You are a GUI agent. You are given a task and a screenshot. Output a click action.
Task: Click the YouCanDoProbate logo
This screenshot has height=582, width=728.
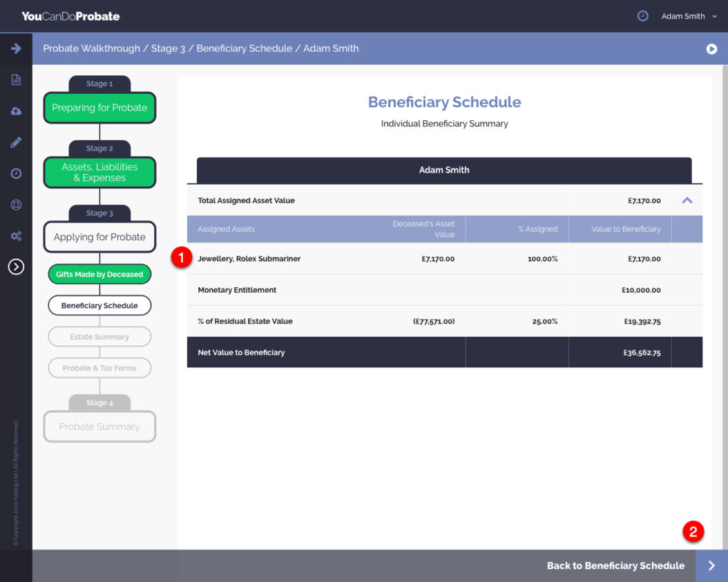point(70,16)
